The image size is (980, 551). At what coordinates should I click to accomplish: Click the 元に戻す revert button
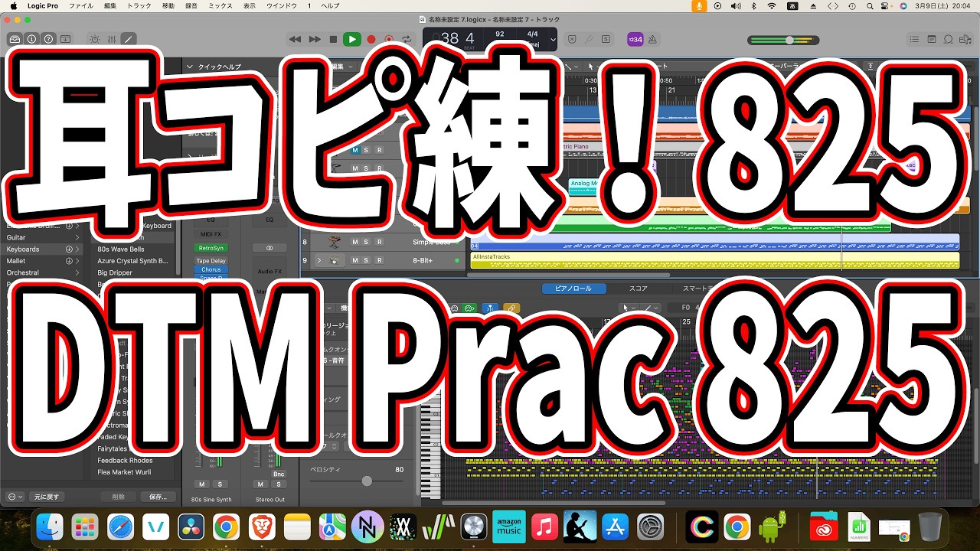click(45, 497)
